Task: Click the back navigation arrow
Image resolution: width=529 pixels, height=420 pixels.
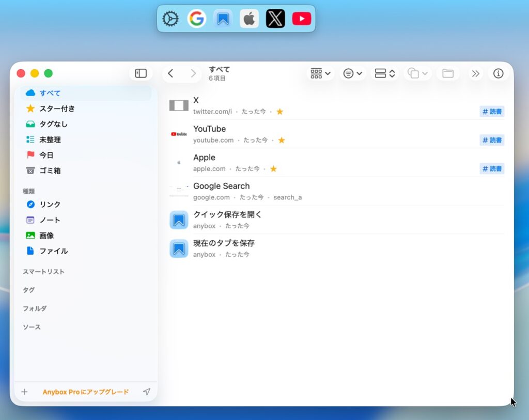Action: (x=170, y=73)
